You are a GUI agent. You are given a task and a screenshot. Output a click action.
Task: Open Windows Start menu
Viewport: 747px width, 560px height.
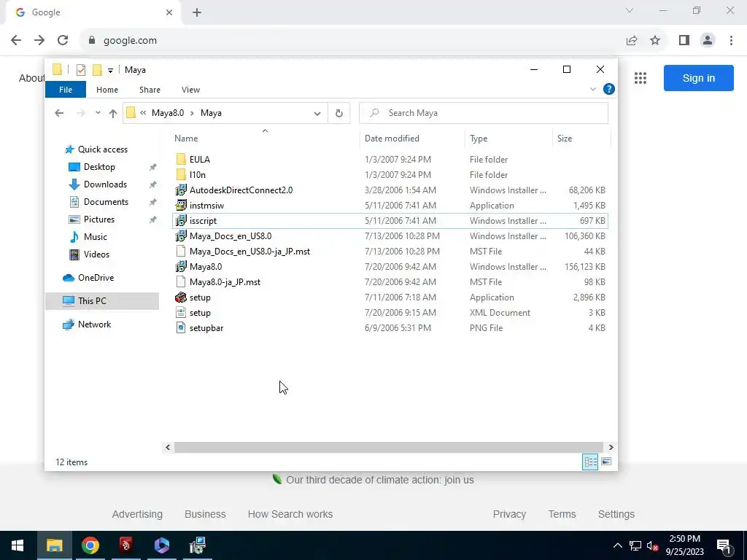pyautogui.click(x=18, y=545)
